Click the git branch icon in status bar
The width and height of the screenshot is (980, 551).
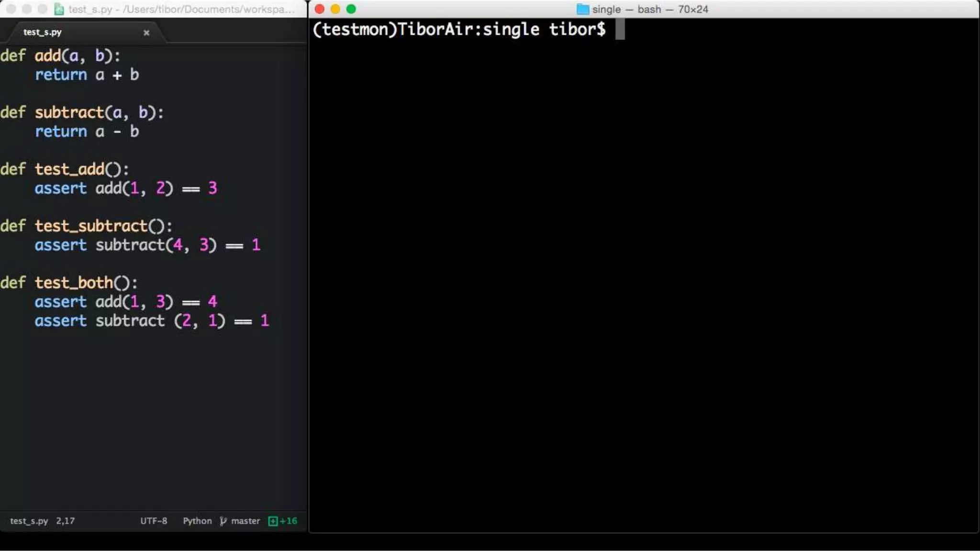click(x=223, y=521)
